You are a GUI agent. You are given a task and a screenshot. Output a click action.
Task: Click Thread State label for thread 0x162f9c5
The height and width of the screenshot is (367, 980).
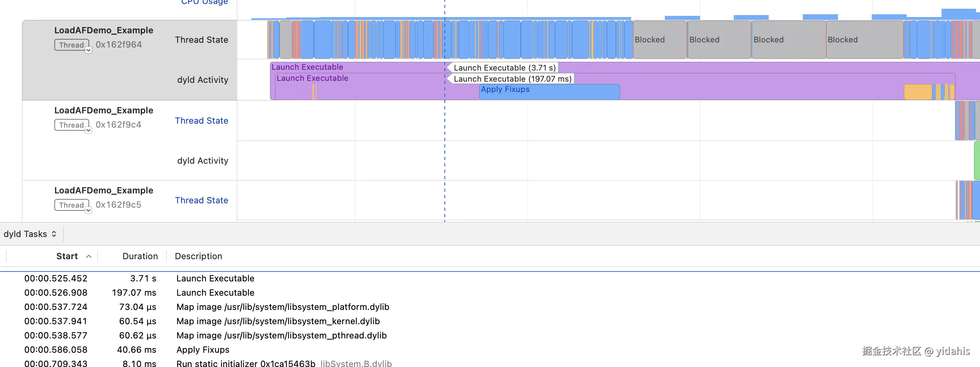click(x=201, y=201)
